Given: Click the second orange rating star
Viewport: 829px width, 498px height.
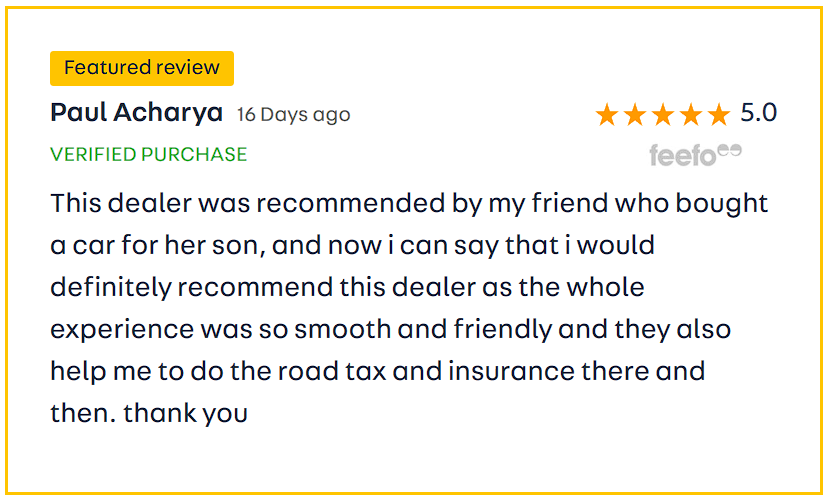Looking at the screenshot, I should coord(635,115).
